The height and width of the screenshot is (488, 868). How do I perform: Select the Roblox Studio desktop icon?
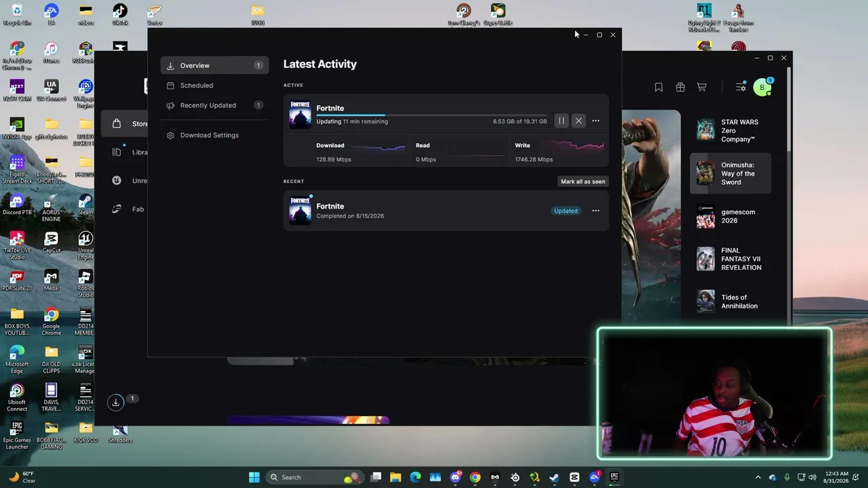click(85, 284)
